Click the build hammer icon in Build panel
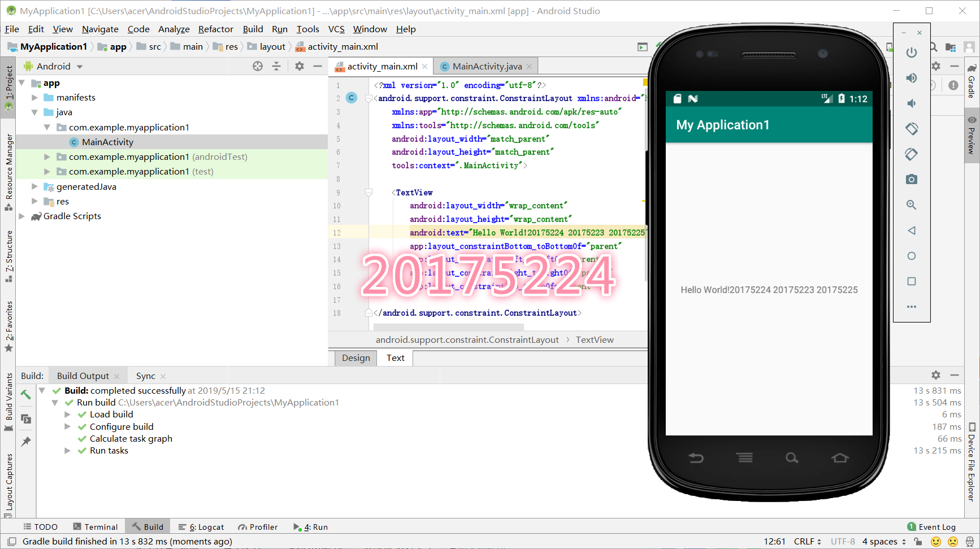 (26, 395)
